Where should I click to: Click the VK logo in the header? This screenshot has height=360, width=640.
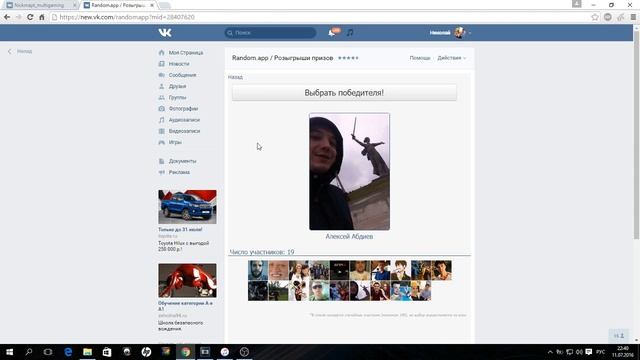coord(165,33)
